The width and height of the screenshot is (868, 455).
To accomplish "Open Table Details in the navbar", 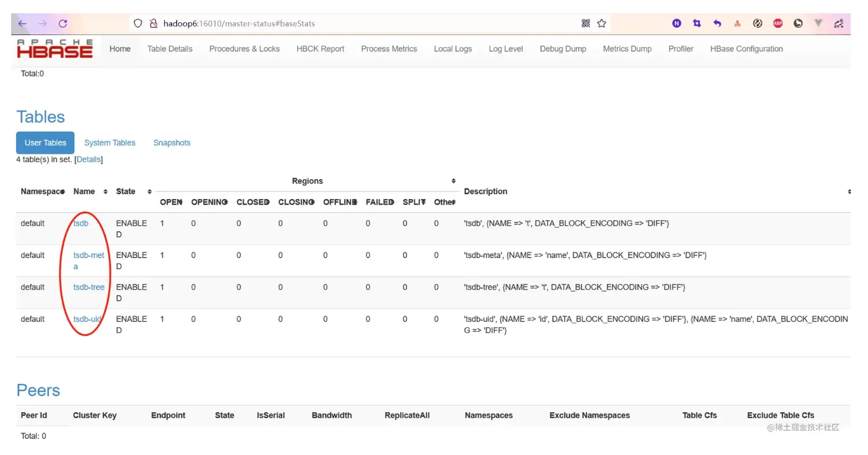I will [x=170, y=49].
